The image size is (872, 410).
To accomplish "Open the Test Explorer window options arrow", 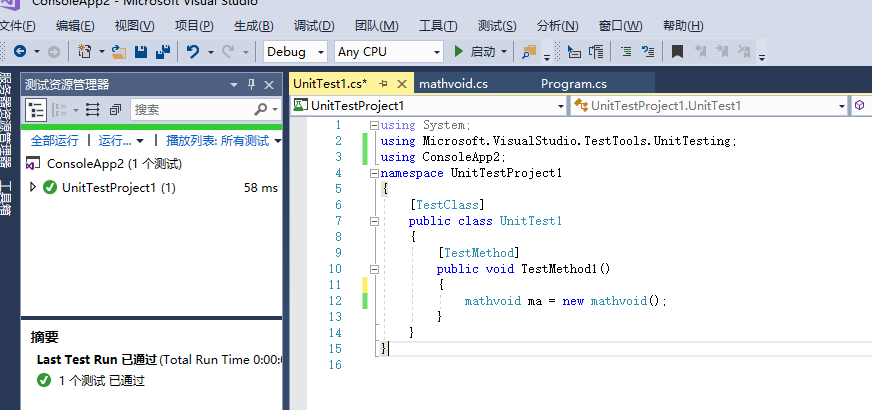I will click(234, 85).
